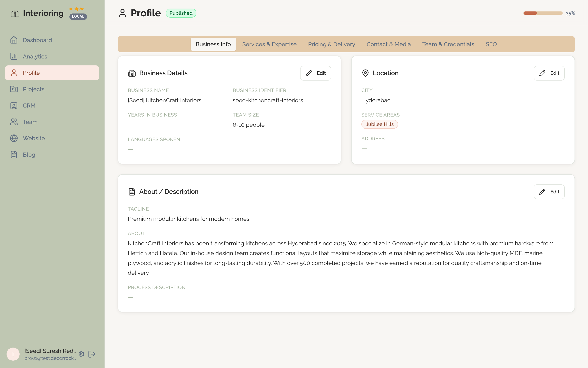Go to the Blog section
The height and width of the screenshot is (368, 588).
52,155
